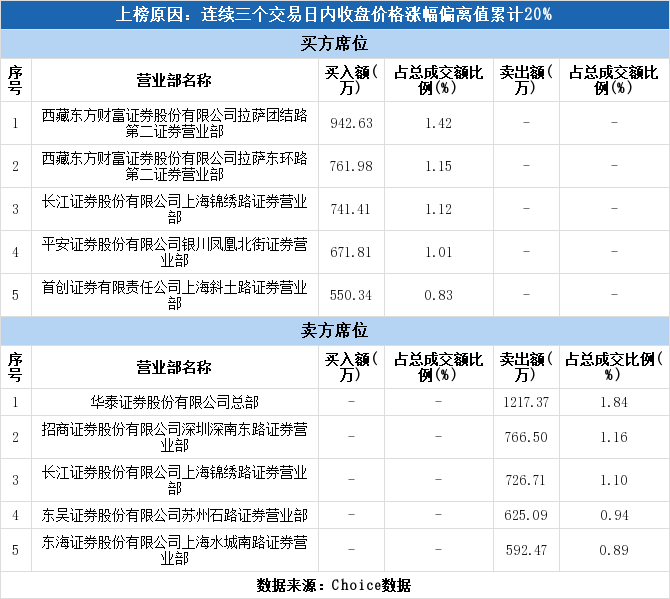Select sell amount 625.09
670x599 pixels.
tap(526, 515)
